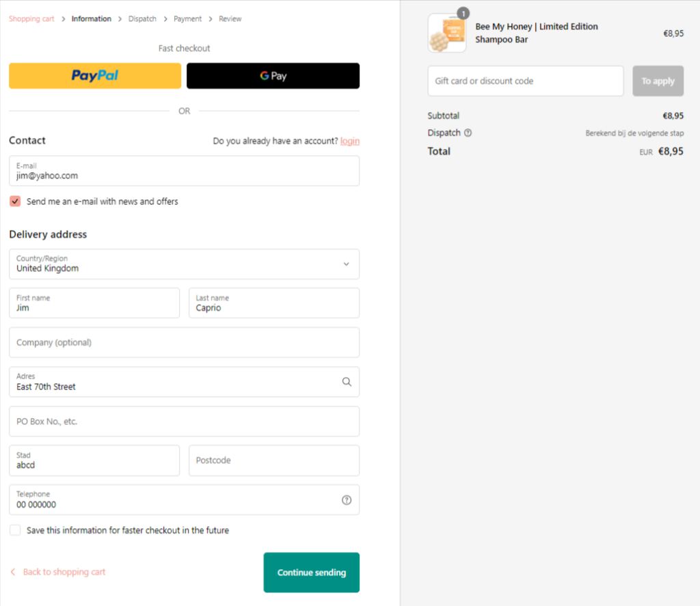Select the Dispatch breadcrumb step

pos(142,18)
